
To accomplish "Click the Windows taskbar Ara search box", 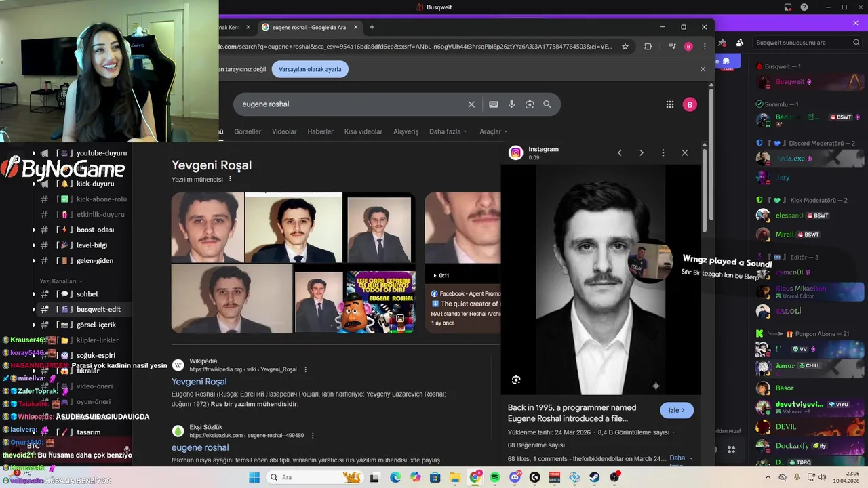I will (x=314, y=477).
